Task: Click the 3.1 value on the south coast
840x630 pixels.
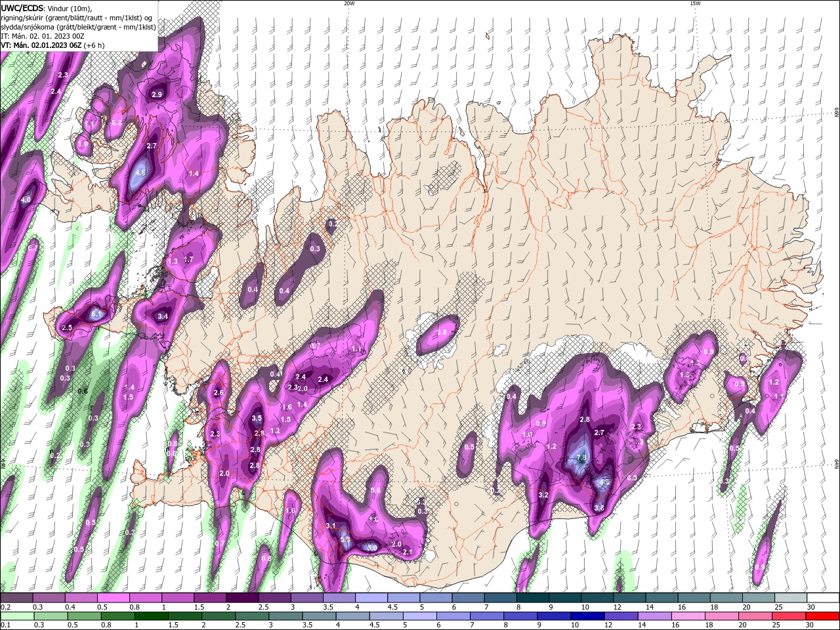Action: (331, 526)
